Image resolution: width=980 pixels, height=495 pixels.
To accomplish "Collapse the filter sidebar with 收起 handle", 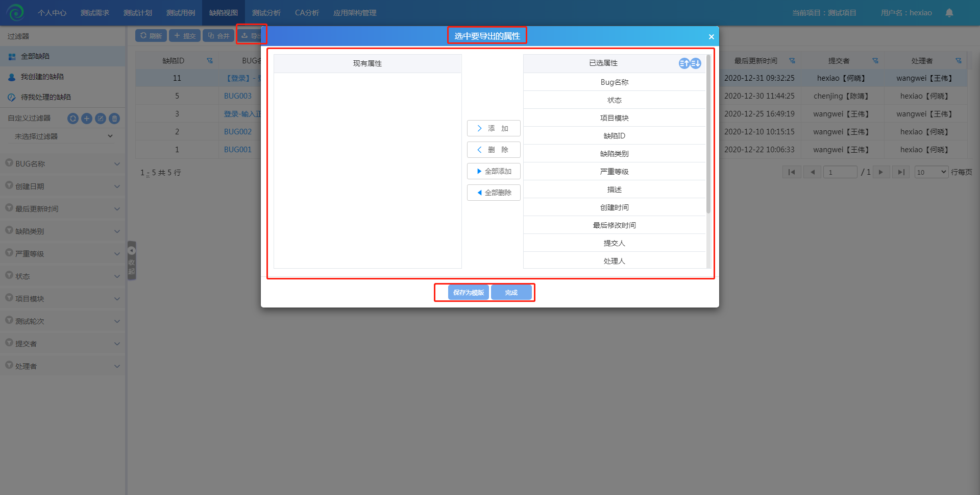I will pos(132,260).
